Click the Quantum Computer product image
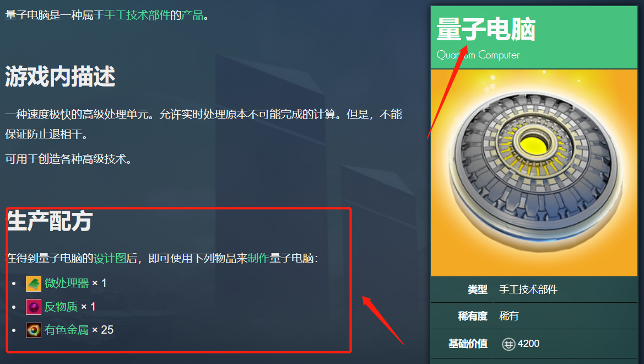 click(x=534, y=173)
